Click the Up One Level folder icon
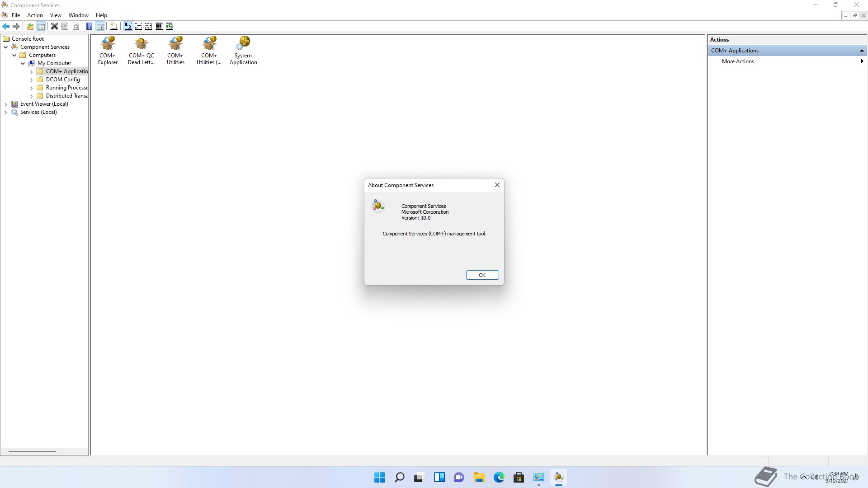This screenshot has width=868, height=488. tap(30, 26)
